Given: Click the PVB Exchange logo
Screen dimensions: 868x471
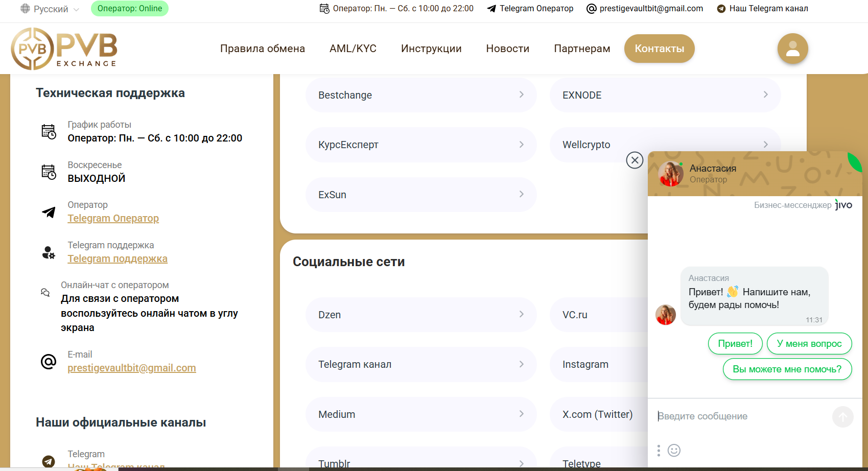Looking at the screenshot, I should (64, 49).
